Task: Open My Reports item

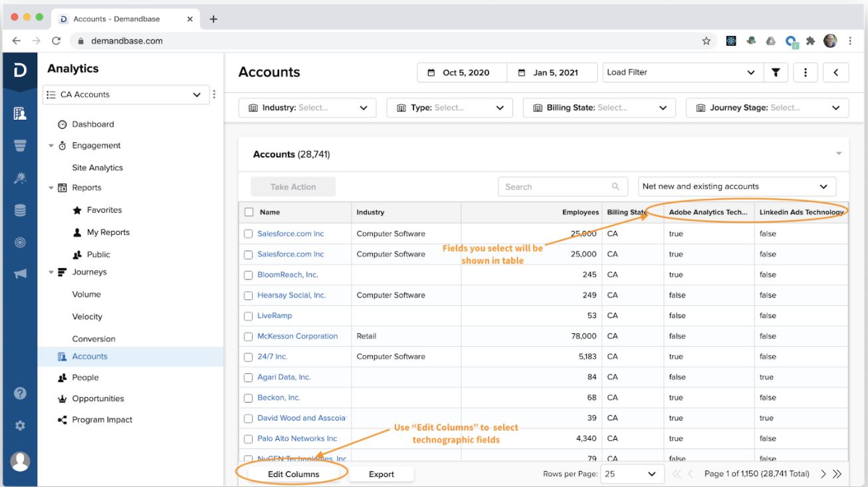Action: point(108,232)
